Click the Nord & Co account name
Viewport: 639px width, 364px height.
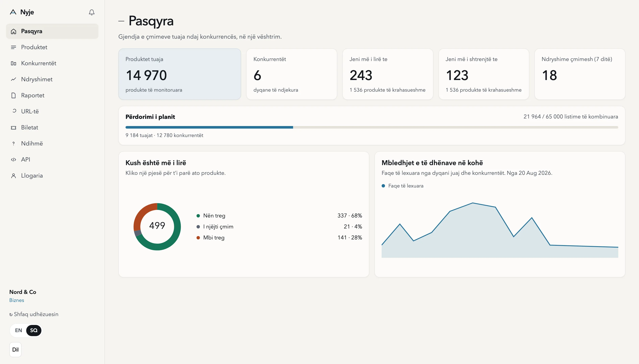coord(23,292)
